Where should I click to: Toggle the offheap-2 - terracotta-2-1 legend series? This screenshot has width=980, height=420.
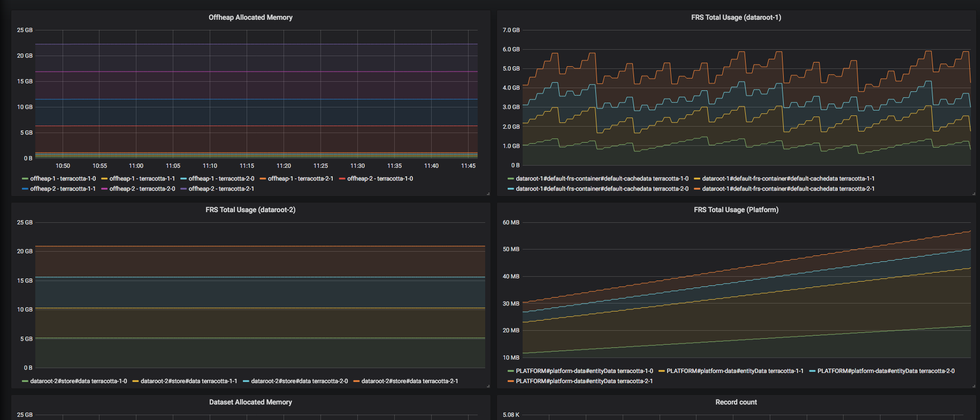point(221,189)
